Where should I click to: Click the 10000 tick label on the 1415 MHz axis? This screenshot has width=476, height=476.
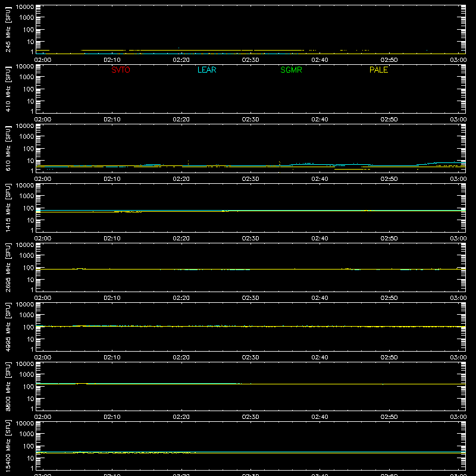[x=25, y=186]
